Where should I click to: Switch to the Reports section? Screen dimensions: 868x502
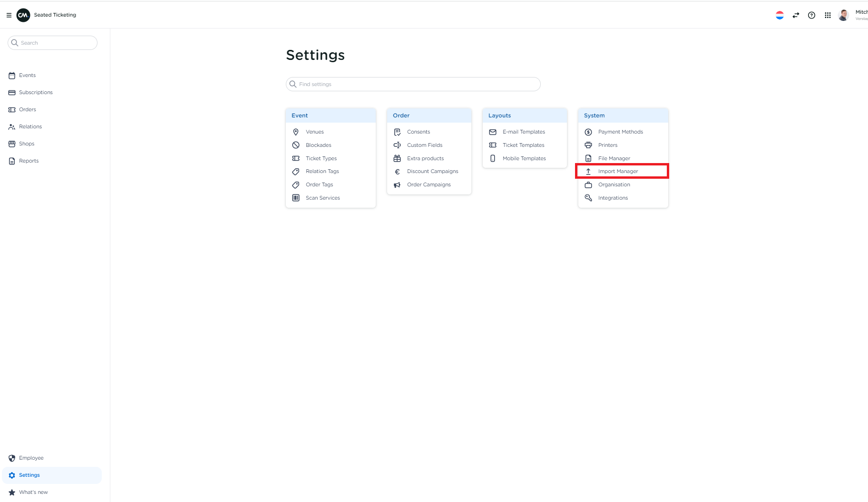coord(29,161)
